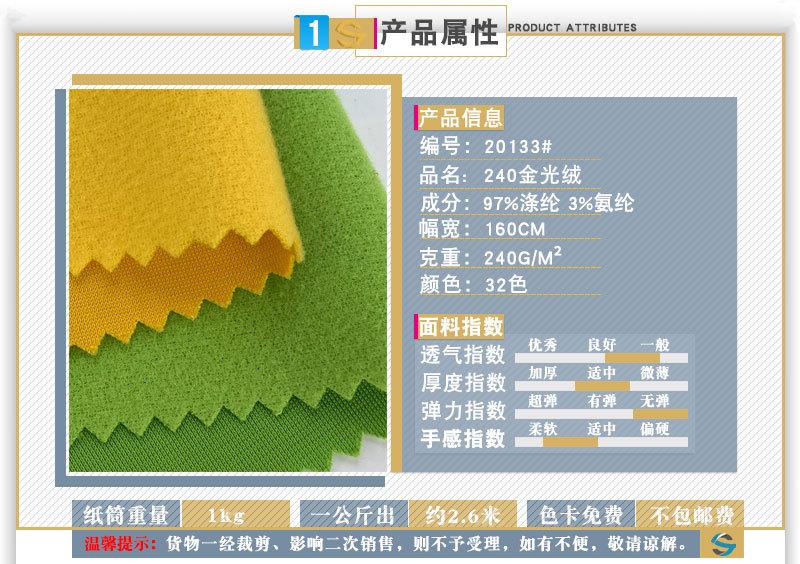800x564 pixels.
Task: Click the 纸筒重量 label
Action: click(125, 515)
